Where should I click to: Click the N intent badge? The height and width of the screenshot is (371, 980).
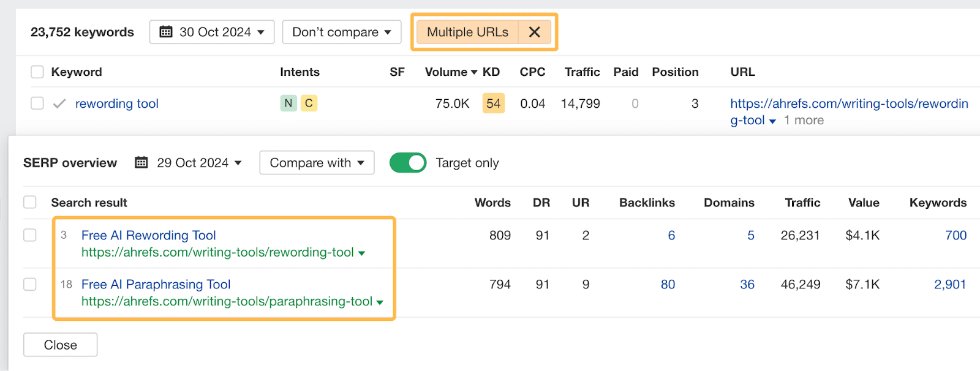click(x=288, y=103)
